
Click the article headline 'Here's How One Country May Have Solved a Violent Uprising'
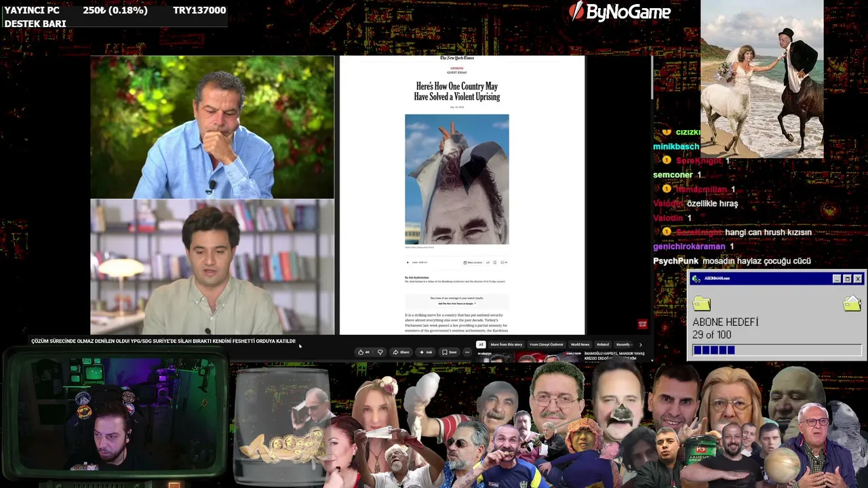[457, 91]
